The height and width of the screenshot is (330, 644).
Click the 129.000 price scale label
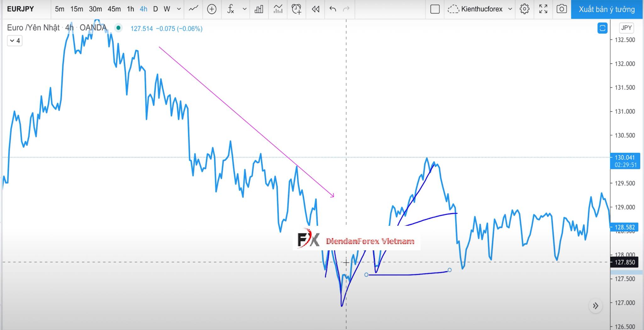(x=625, y=207)
